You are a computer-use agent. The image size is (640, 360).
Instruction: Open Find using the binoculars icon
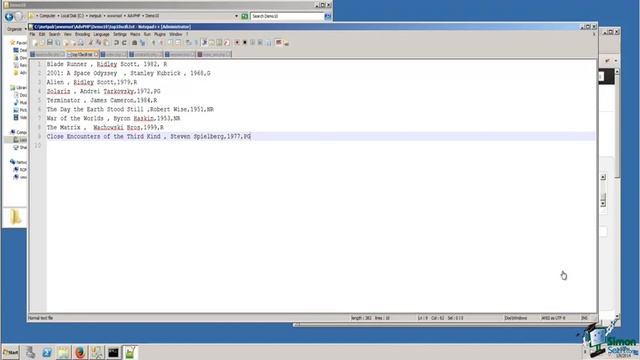(134, 42)
